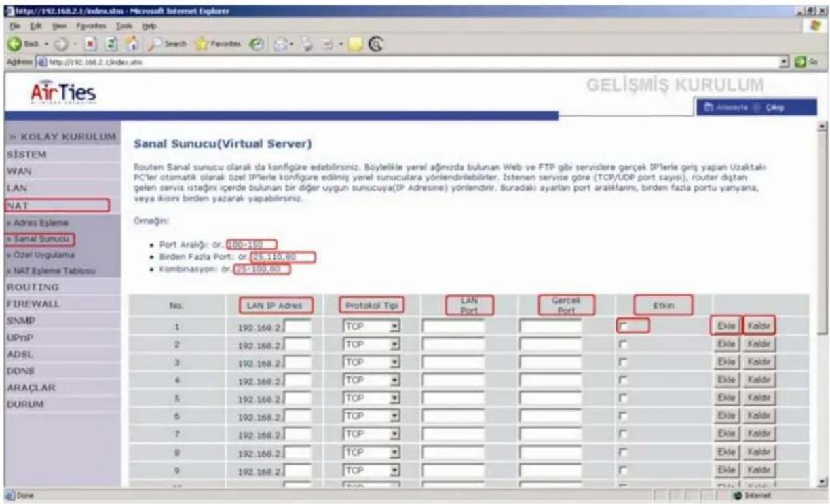Open the NAT section in sidebar
This screenshot has height=504, width=830.
point(56,204)
